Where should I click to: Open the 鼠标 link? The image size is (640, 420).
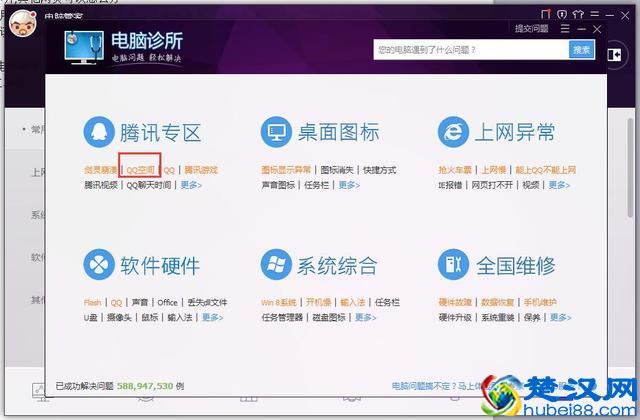(x=149, y=317)
